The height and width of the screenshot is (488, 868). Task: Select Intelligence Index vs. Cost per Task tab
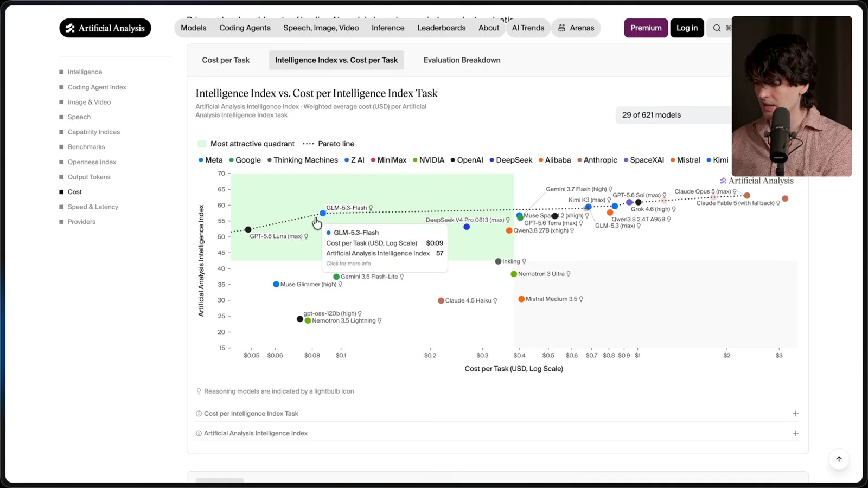pos(336,60)
